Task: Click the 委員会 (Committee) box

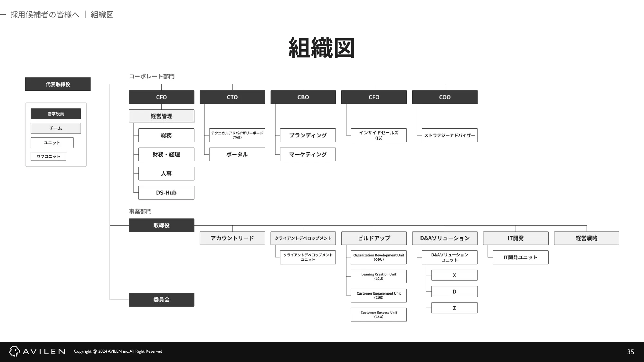Action: click(x=161, y=300)
